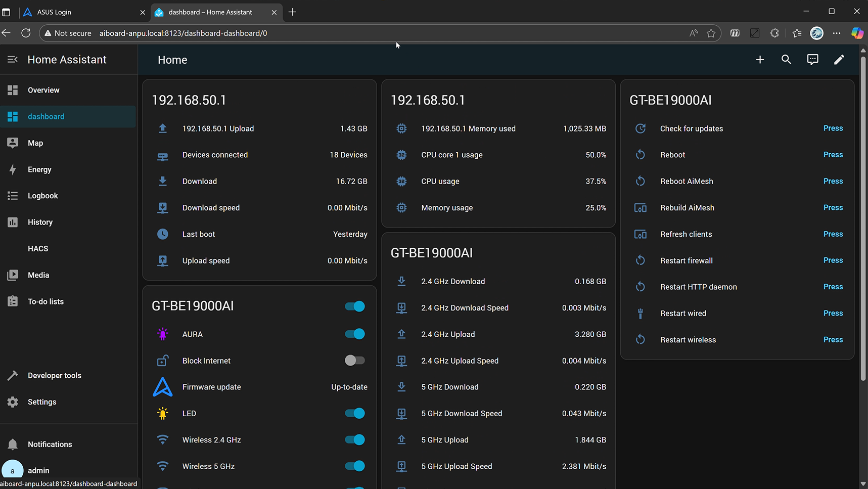Image resolution: width=868 pixels, height=489 pixels.
Task: Turn off the LED switch
Action: [355, 414]
